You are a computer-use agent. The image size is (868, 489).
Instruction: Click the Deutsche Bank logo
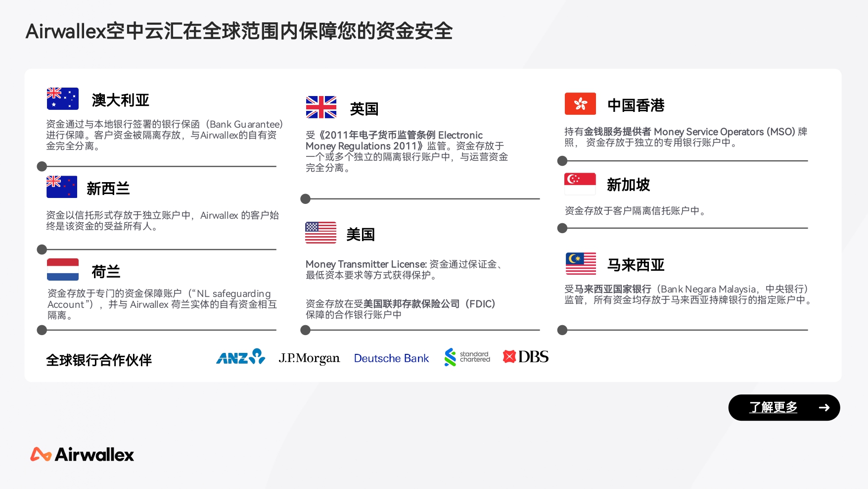[x=391, y=358]
